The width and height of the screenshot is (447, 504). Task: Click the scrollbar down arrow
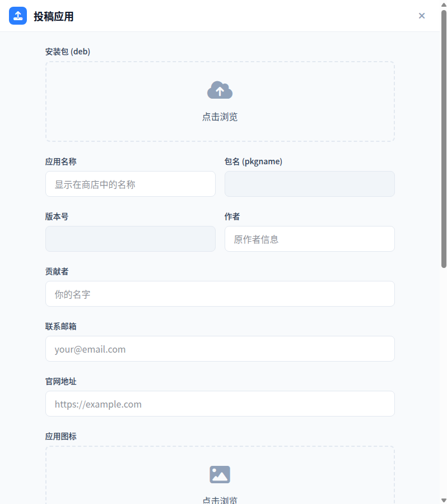[x=444, y=500]
